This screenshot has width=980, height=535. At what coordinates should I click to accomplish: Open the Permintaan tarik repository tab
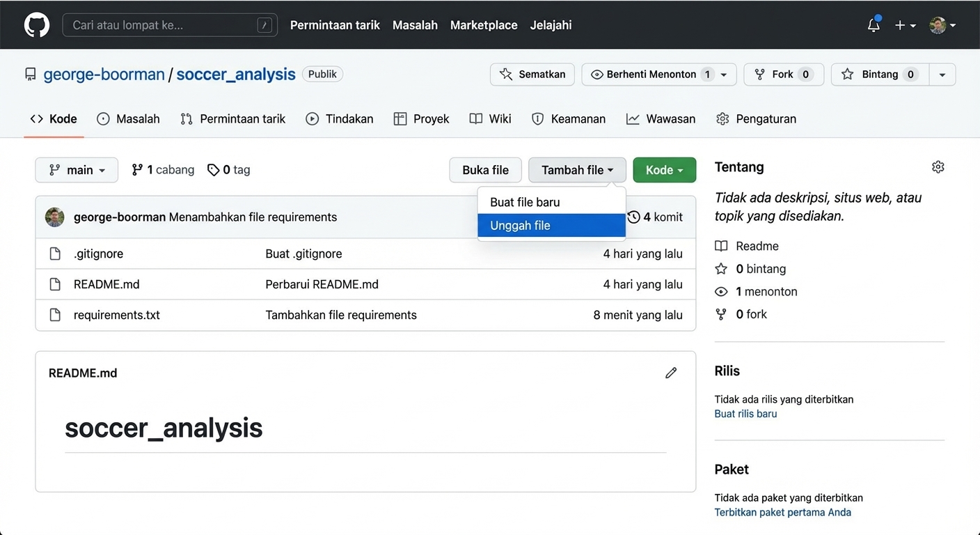[x=232, y=119]
